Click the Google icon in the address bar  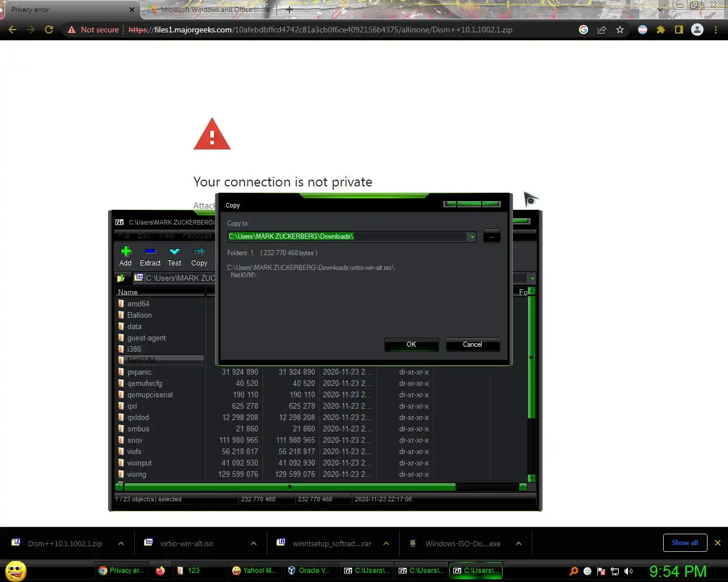[584, 30]
